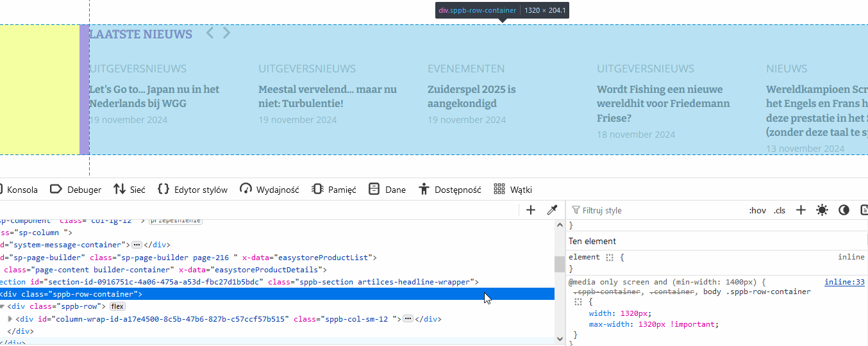The width and height of the screenshot is (868, 346).
Task: Click plus icon to create new node
Action: coord(530,210)
